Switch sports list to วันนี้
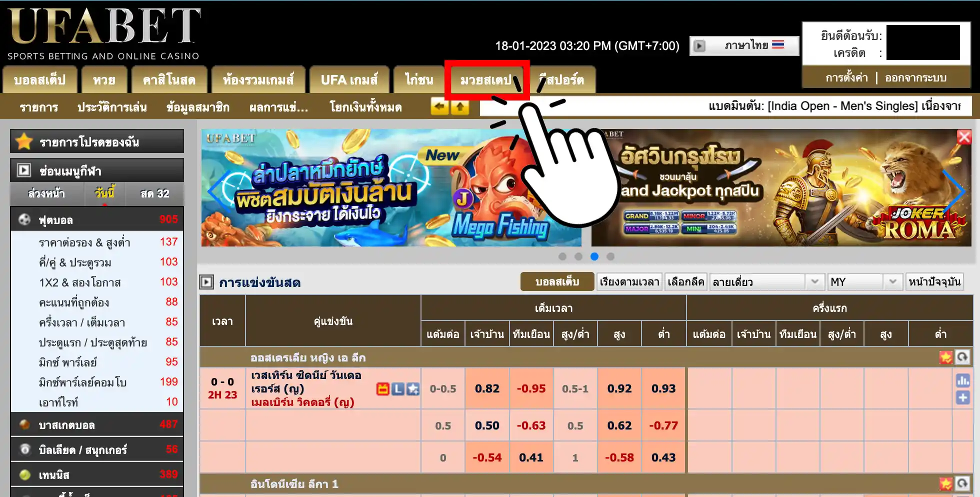The image size is (980, 497). pos(104,193)
